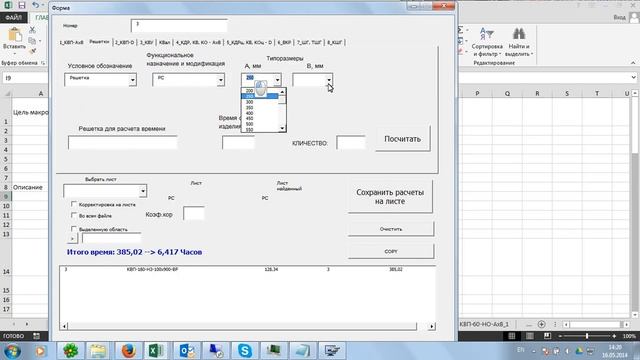The width and height of the screenshot is (640, 360).
Task: Open the ФАЙЛ tab in Excel
Action: [13, 18]
